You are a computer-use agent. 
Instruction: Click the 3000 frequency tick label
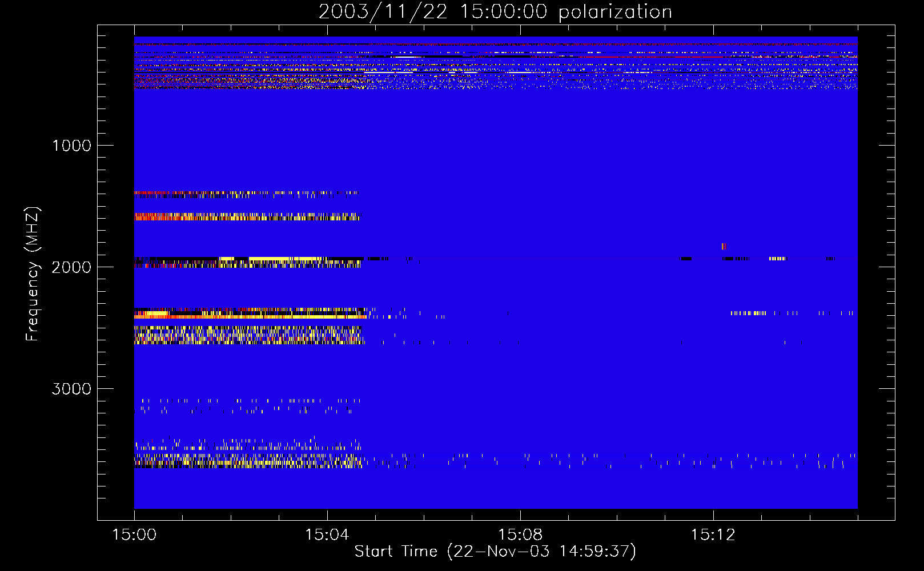(71, 389)
